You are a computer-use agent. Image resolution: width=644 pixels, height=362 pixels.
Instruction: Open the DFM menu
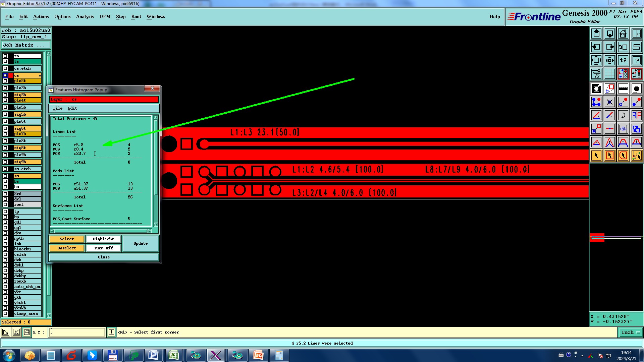coord(105,16)
